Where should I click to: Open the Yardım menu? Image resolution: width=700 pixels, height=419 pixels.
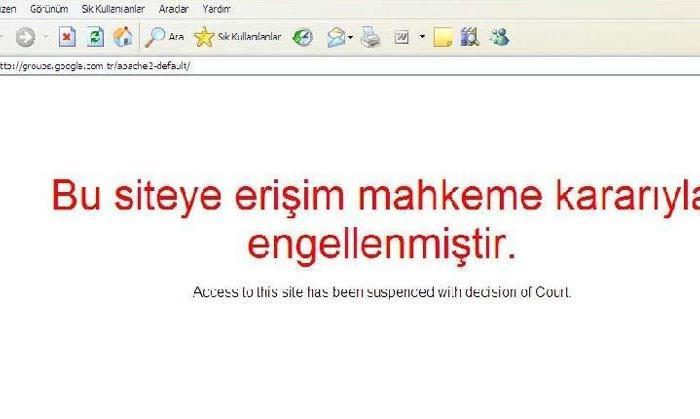(x=216, y=8)
